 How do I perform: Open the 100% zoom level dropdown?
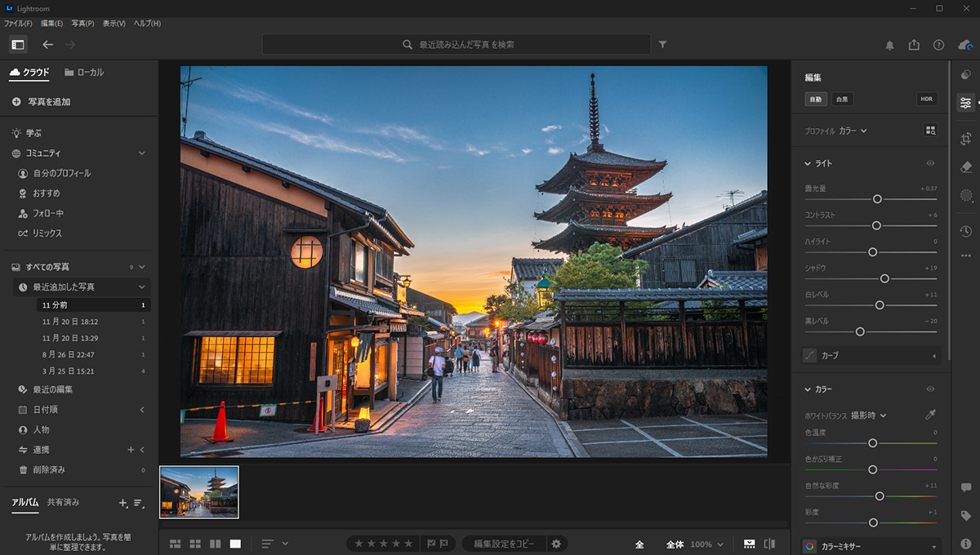point(706,544)
